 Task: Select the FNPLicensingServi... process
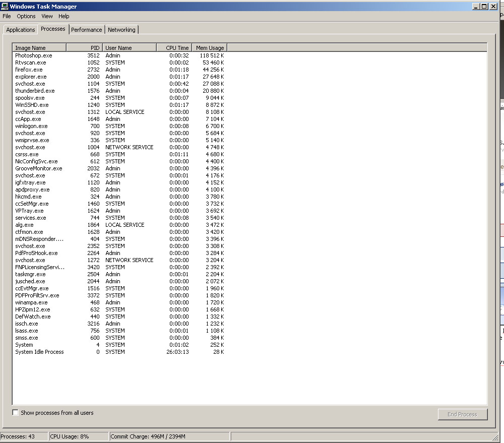[119, 268]
